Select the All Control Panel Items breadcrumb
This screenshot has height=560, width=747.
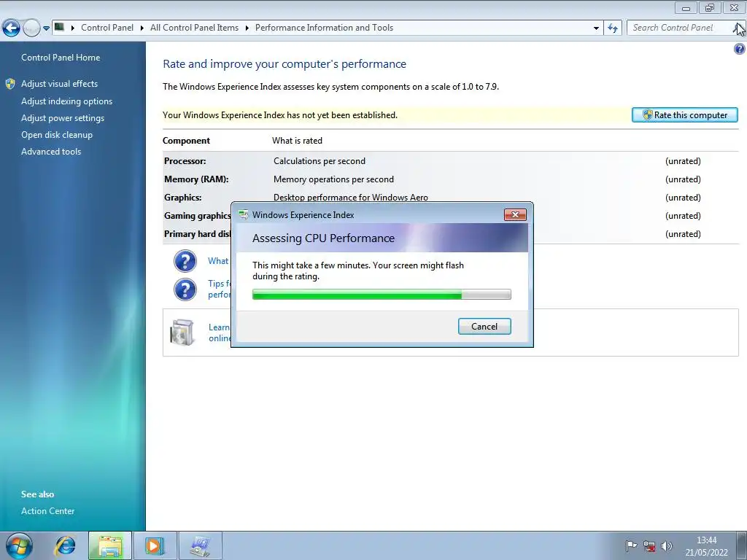click(x=194, y=28)
